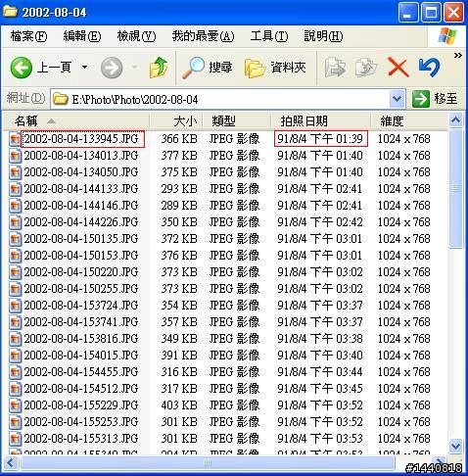
Task: Click the Copy To folder icon
Action: click(366, 68)
